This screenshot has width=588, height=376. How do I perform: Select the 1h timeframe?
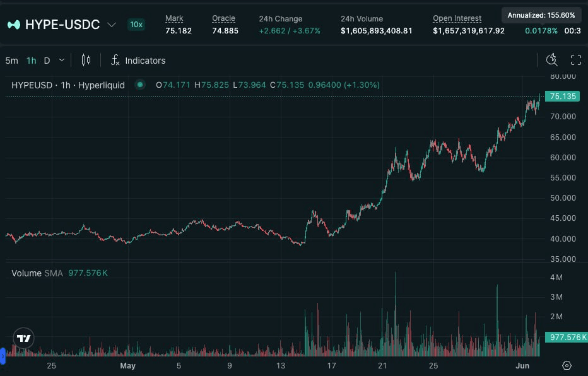coord(32,61)
